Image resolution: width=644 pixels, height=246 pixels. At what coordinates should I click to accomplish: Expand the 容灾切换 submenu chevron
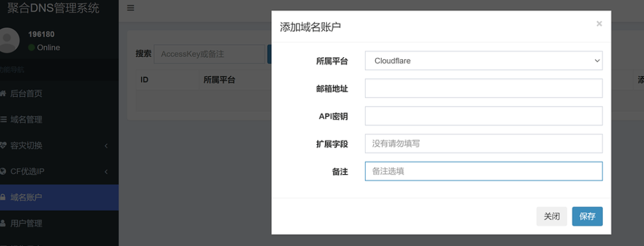[x=106, y=145]
